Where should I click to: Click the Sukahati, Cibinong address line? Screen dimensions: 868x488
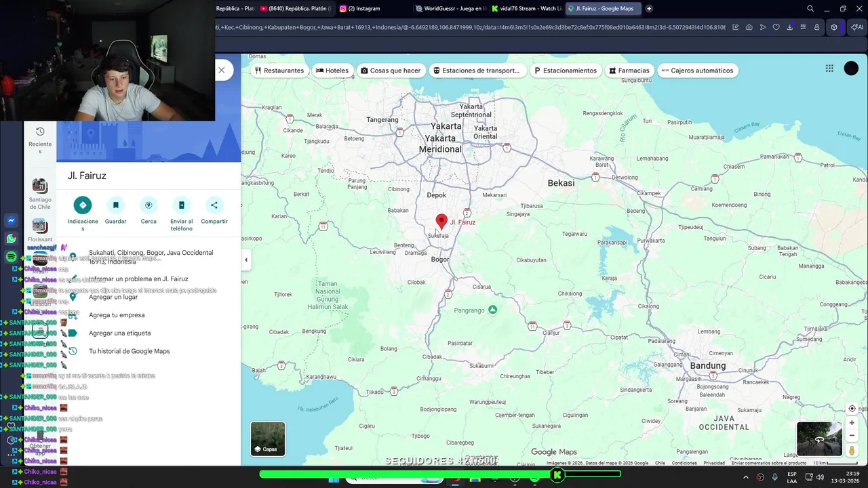pyautogui.click(x=151, y=257)
